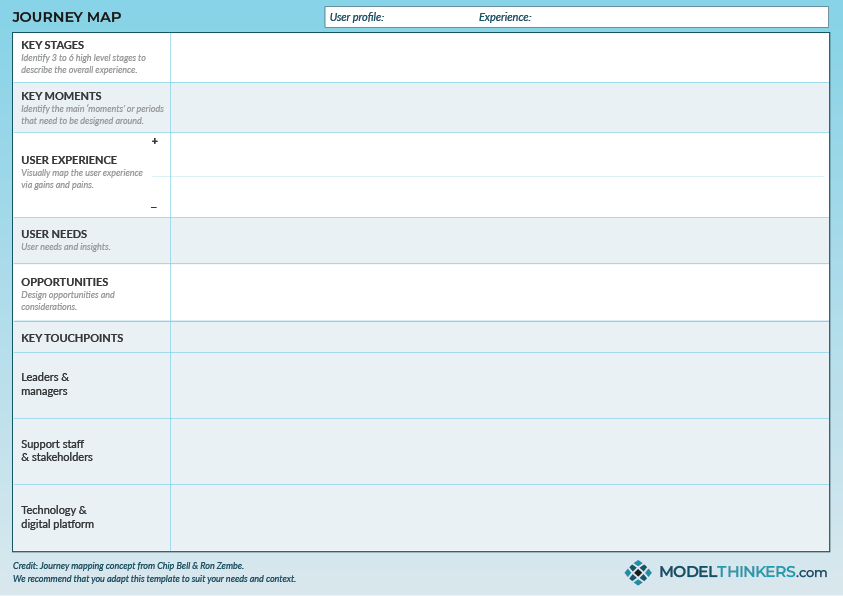Screen dimensions: 843x596
Task: Click the minus sign for pains
Action: [154, 207]
